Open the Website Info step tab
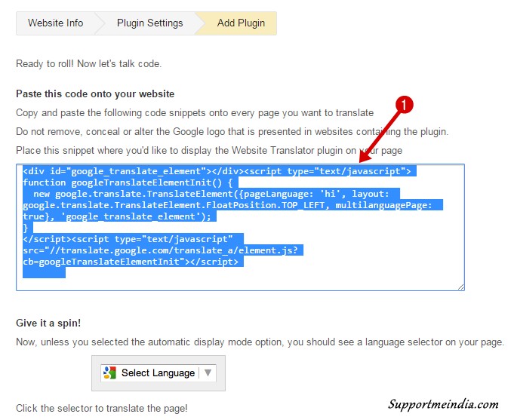This screenshot has height=420, width=514. [55, 23]
